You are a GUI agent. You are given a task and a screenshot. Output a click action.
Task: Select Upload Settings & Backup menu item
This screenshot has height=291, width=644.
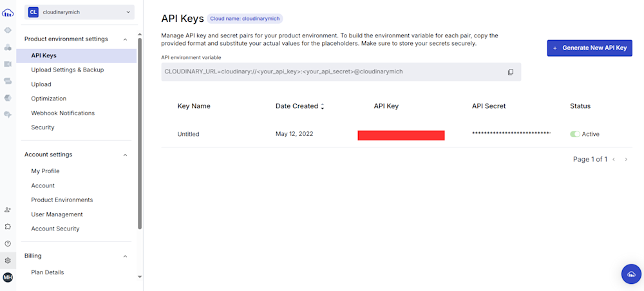(x=68, y=70)
